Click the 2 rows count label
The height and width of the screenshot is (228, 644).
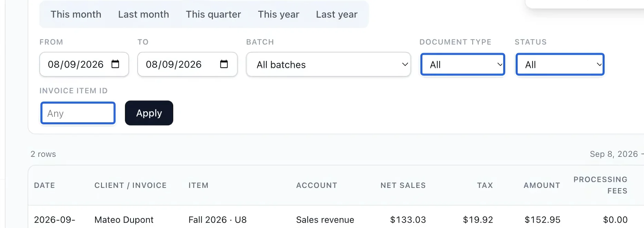point(43,154)
